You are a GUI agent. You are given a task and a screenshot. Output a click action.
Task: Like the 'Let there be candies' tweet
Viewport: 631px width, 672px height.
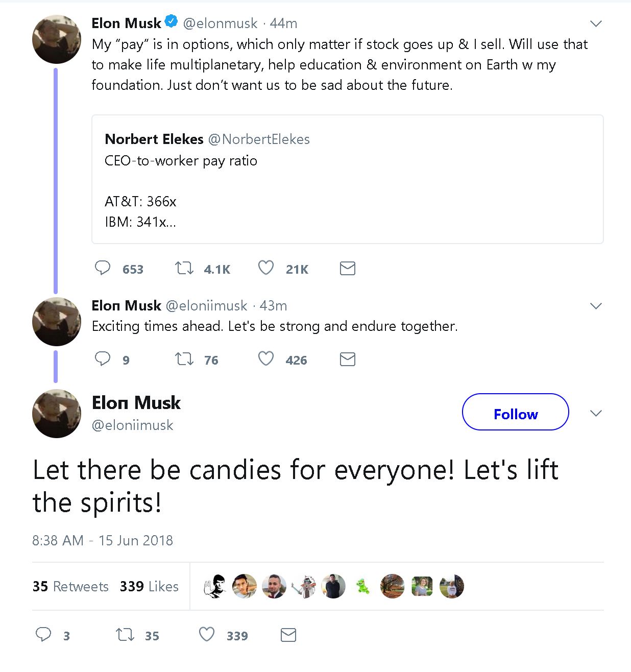coord(206,635)
